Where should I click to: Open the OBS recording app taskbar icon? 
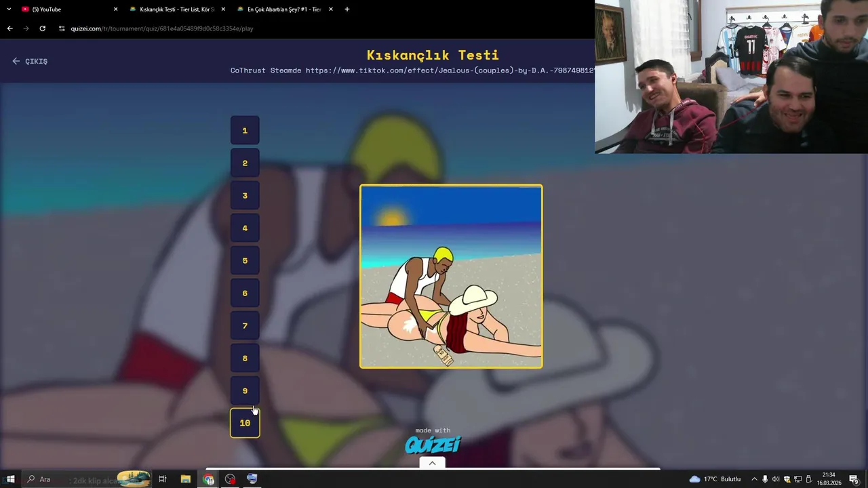(x=231, y=479)
